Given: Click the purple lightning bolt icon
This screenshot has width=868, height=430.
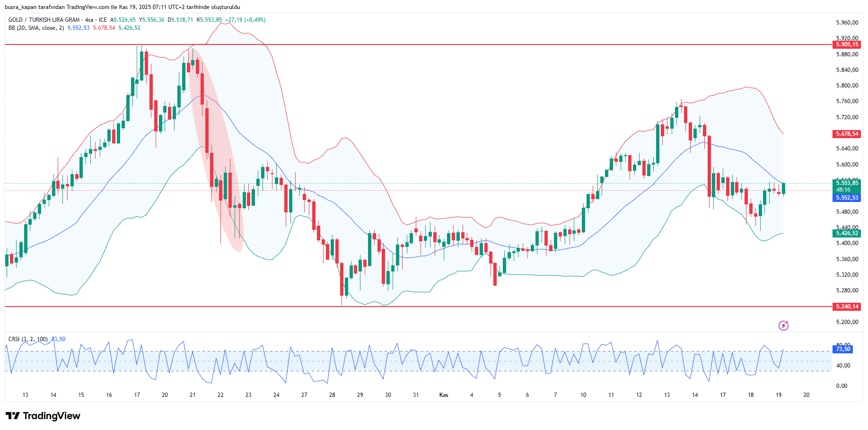Looking at the screenshot, I should 783,325.
